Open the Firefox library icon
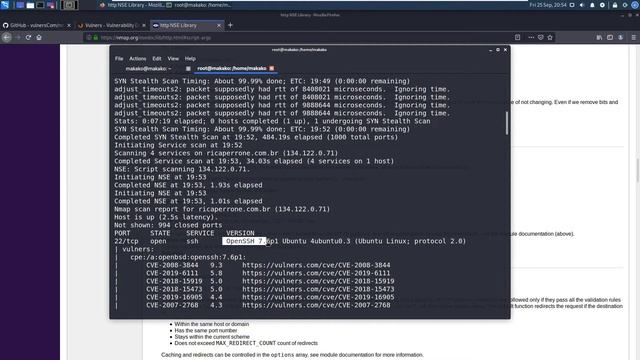 click(x=599, y=38)
